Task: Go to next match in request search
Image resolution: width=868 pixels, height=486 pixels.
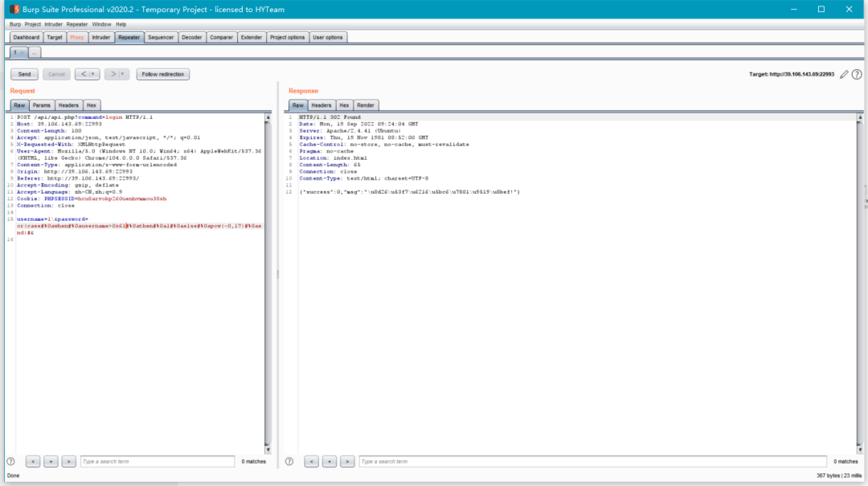Action: tap(68, 461)
